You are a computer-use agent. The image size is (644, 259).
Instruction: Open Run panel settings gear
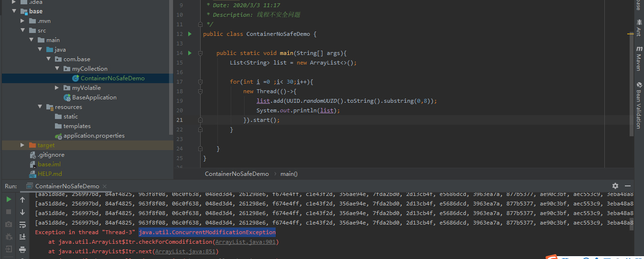(x=615, y=186)
